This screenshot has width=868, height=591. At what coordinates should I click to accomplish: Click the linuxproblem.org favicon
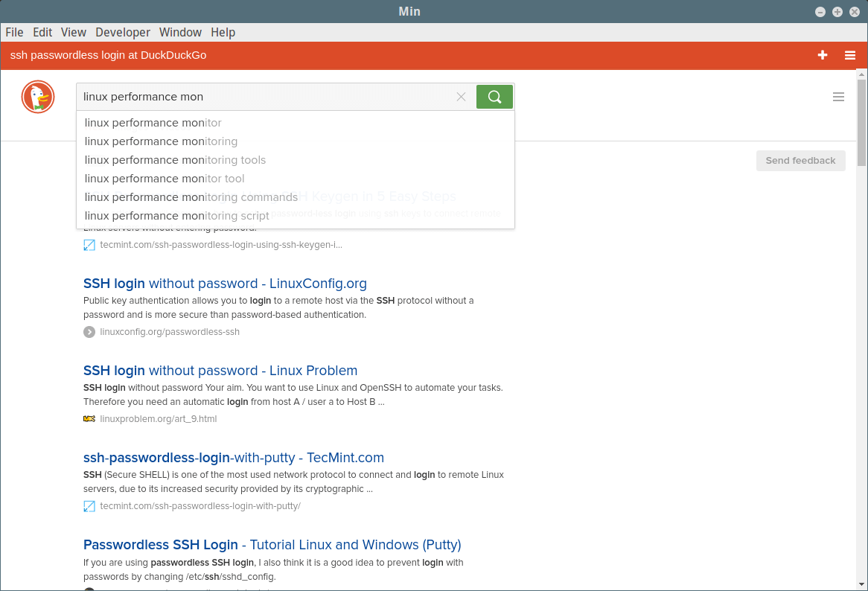[89, 419]
